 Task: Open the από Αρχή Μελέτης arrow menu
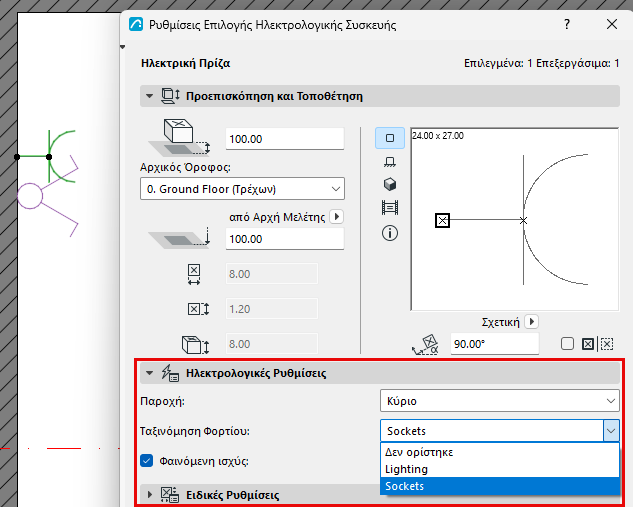(x=337, y=217)
